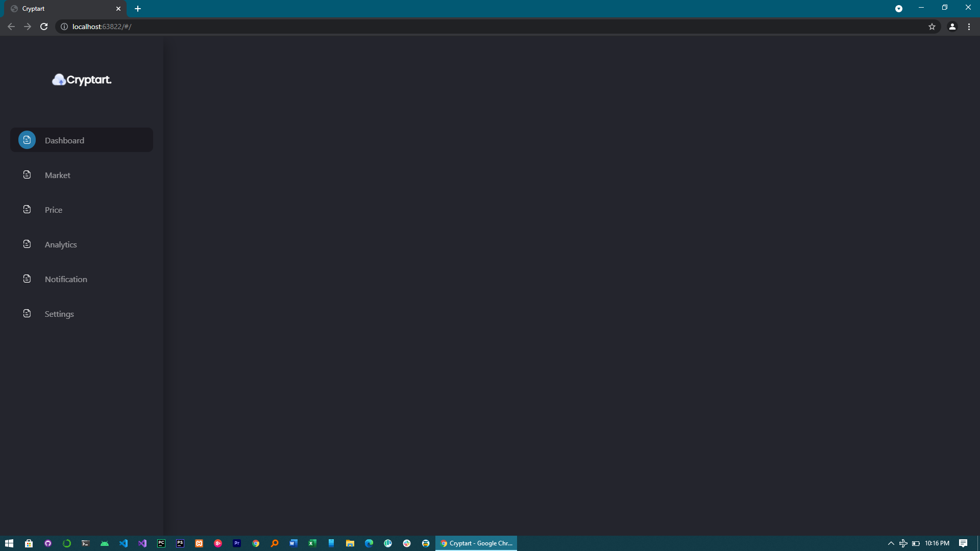Screen dimensions: 980x551
Task: Click the icon beside Analytics
Action: coord(27,244)
